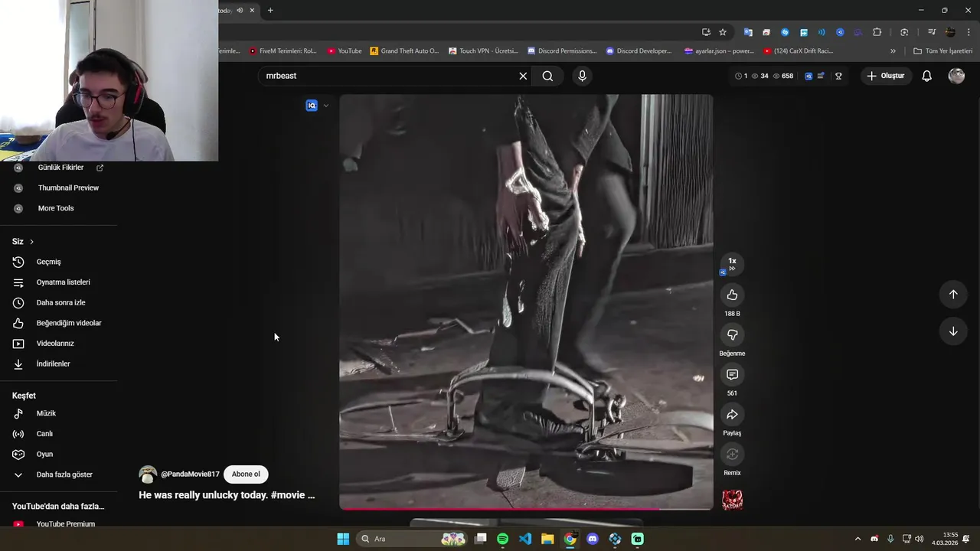
Task: Show more bookmarks with double chevron
Action: coord(893,51)
